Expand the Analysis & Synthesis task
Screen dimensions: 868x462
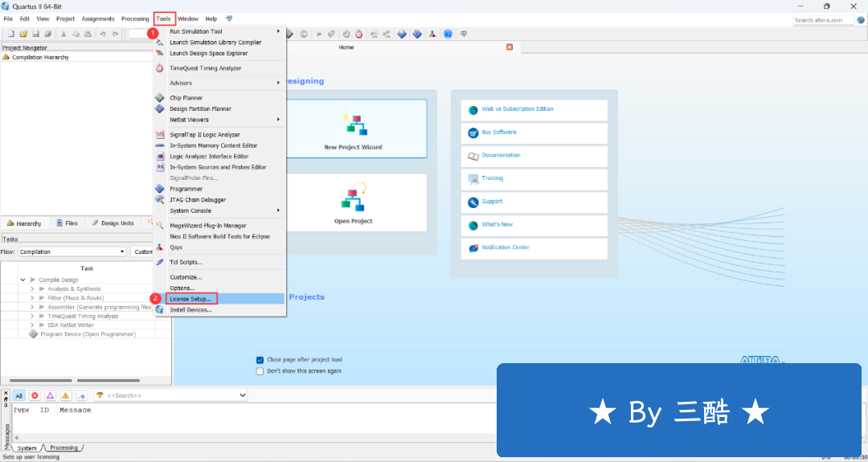tap(32, 288)
